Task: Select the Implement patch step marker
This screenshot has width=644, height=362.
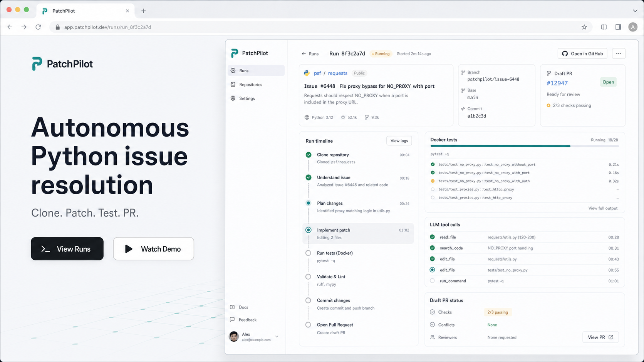Action: tap(309, 230)
